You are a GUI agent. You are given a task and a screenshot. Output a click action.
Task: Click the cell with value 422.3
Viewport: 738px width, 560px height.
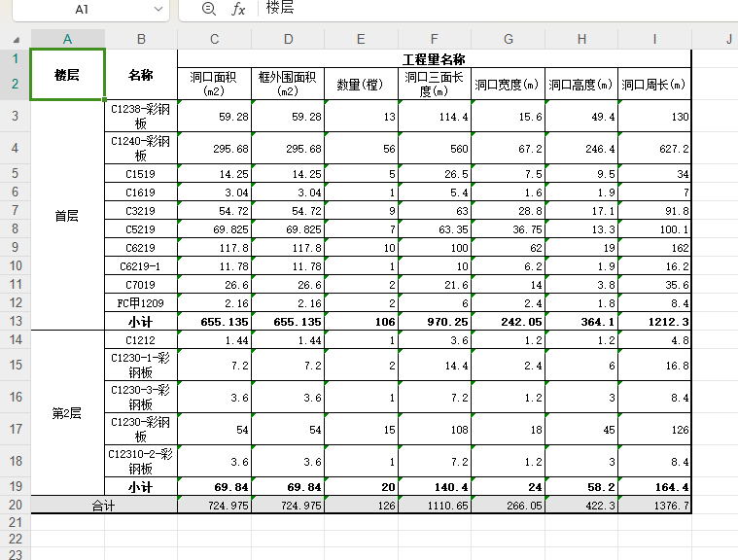point(581,505)
